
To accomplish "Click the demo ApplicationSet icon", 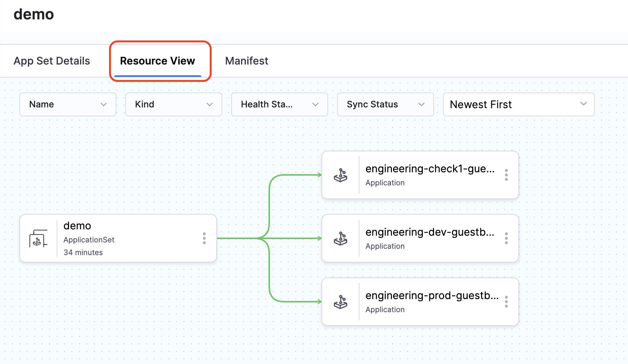I will coord(38,239).
